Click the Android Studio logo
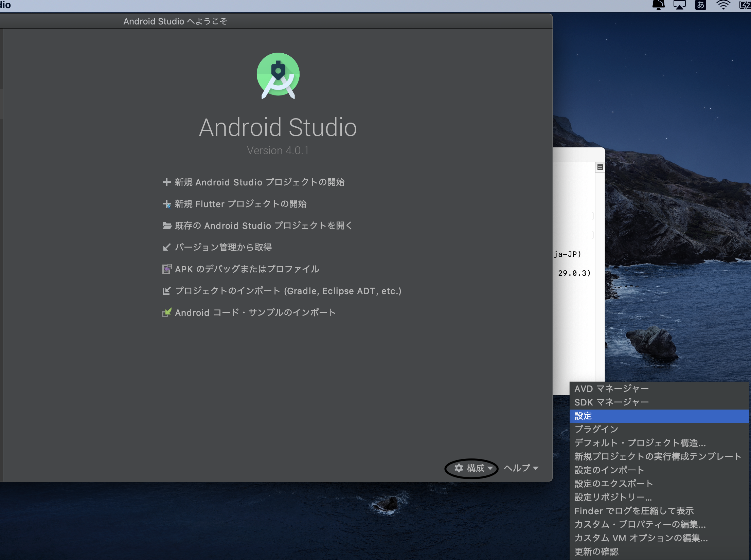The height and width of the screenshot is (560, 751). click(278, 75)
